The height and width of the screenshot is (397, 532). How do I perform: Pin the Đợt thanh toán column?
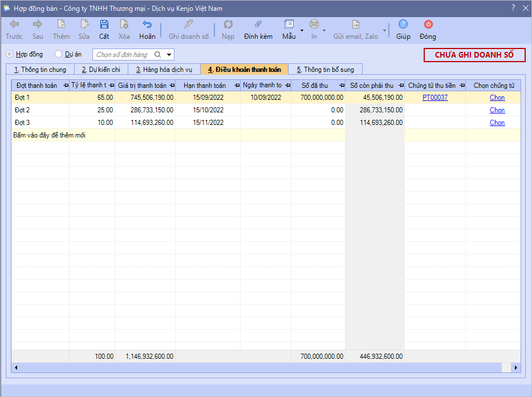(x=66, y=86)
